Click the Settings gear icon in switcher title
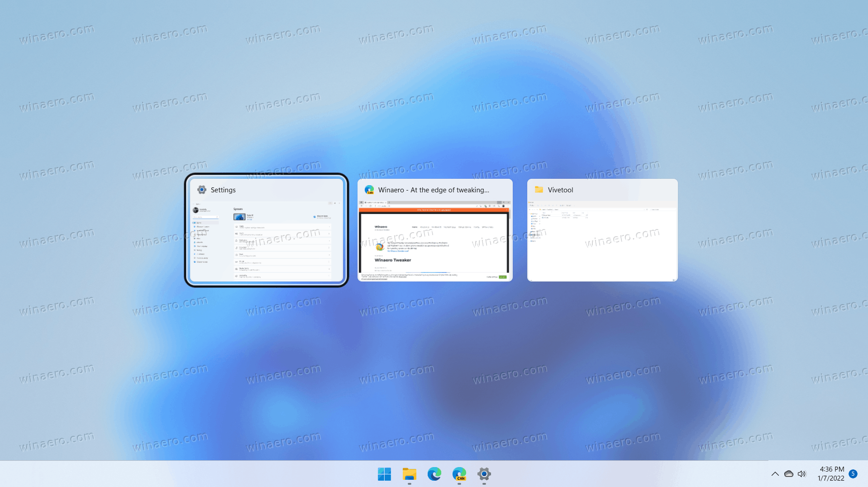This screenshot has height=487, width=868. pos(202,190)
